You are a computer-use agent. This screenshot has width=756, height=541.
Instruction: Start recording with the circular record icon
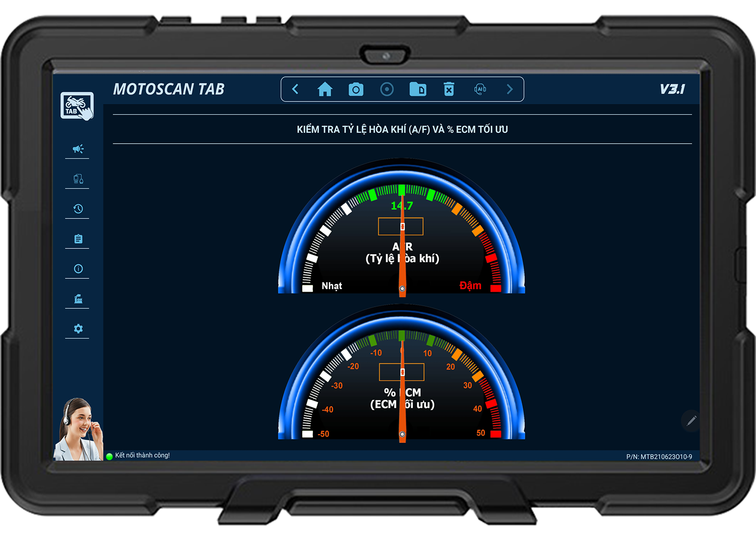387,89
